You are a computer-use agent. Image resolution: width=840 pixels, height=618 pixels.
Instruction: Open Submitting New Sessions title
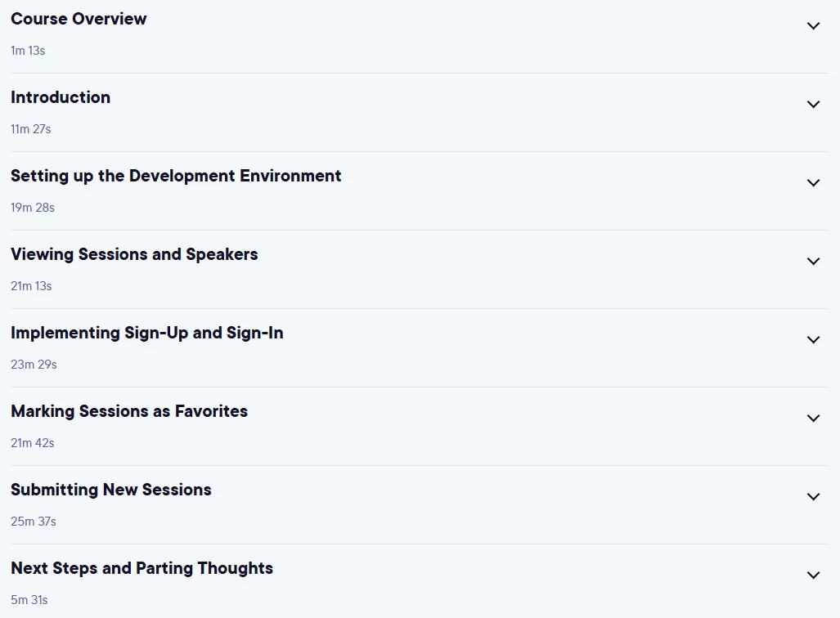pos(111,490)
